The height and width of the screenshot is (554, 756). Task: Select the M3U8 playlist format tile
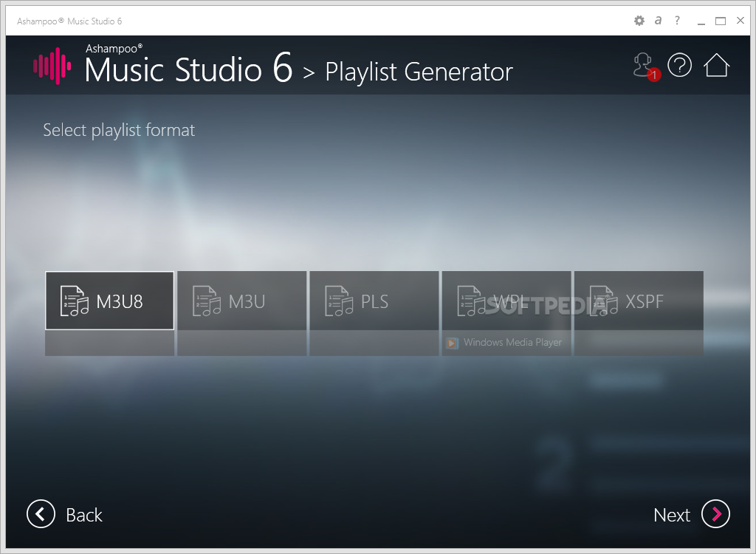pyautogui.click(x=109, y=301)
